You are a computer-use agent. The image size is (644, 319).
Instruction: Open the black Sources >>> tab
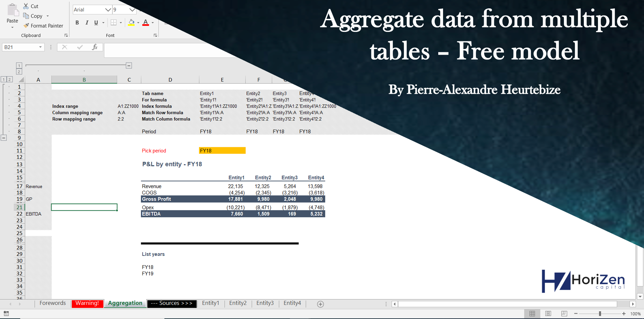[x=172, y=303]
